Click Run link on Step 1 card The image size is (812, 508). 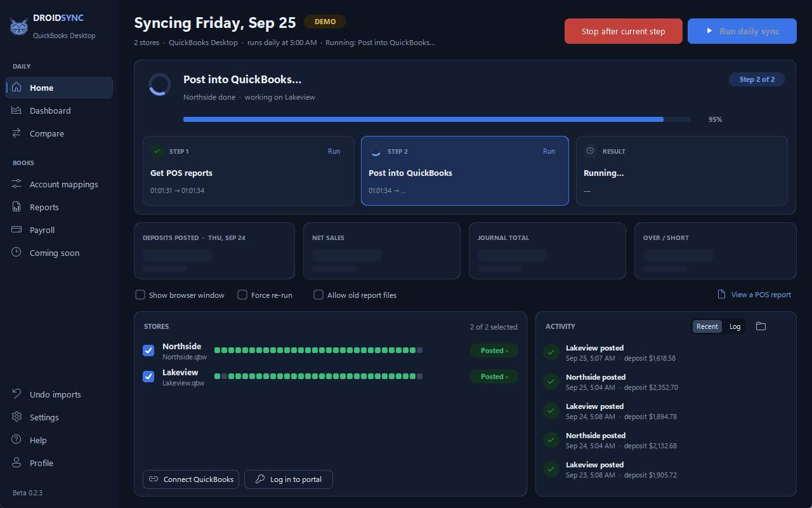(x=334, y=151)
